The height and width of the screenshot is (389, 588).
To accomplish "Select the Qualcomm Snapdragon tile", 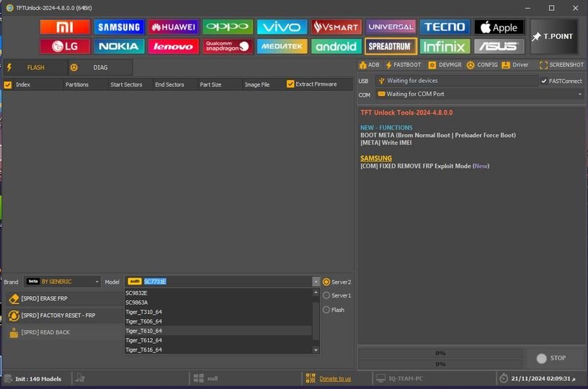I will [228, 47].
